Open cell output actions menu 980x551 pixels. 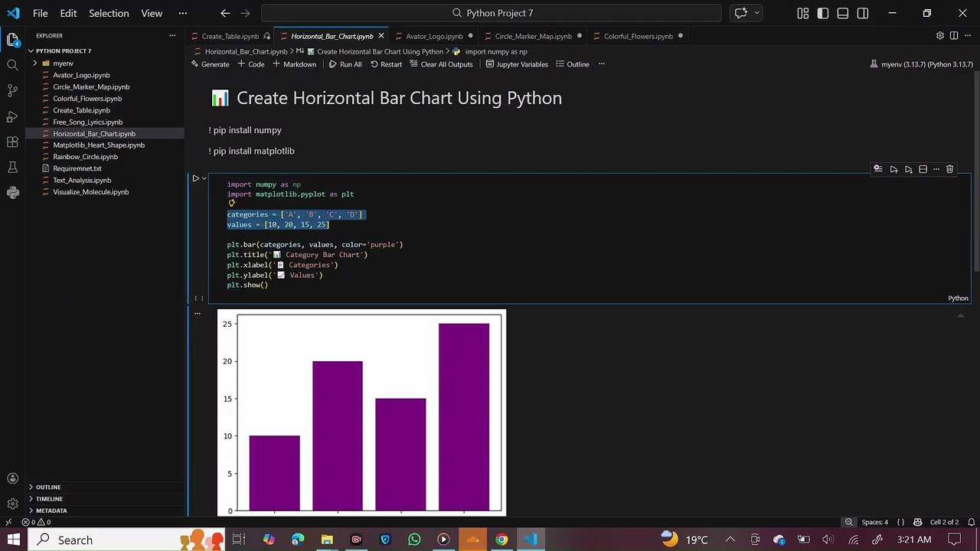[x=197, y=313]
